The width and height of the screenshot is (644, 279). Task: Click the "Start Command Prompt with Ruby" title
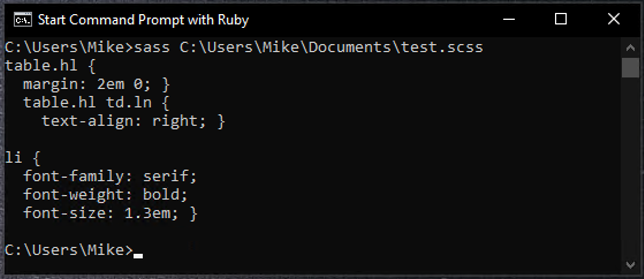click(x=143, y=20)
